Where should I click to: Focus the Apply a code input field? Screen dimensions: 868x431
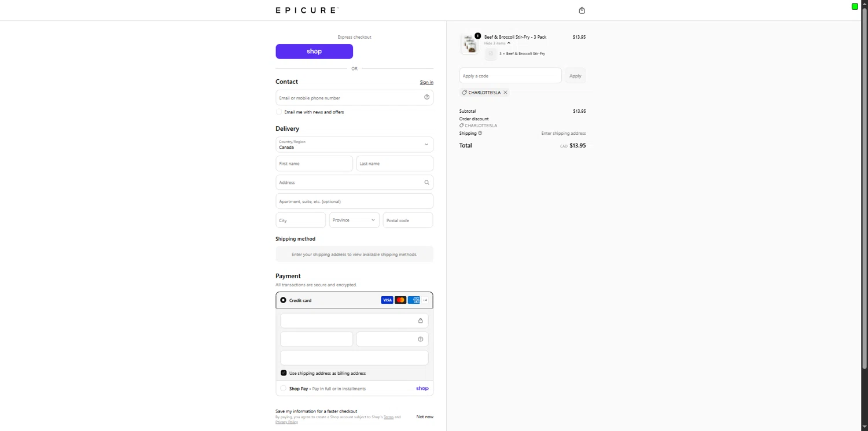click(x=510, y=76)
